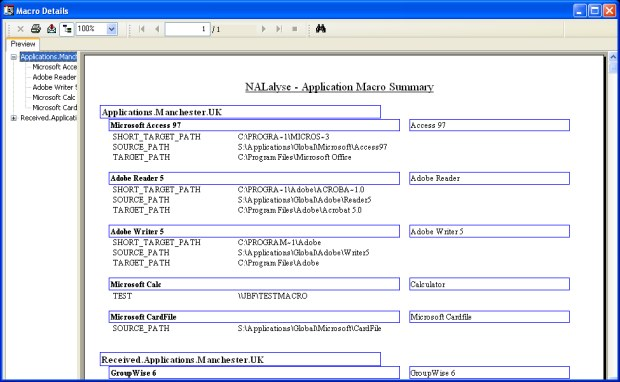The width and height of the screenshot is (620, 382).
Task: Click the page number input field
Action: coord(187,29)
